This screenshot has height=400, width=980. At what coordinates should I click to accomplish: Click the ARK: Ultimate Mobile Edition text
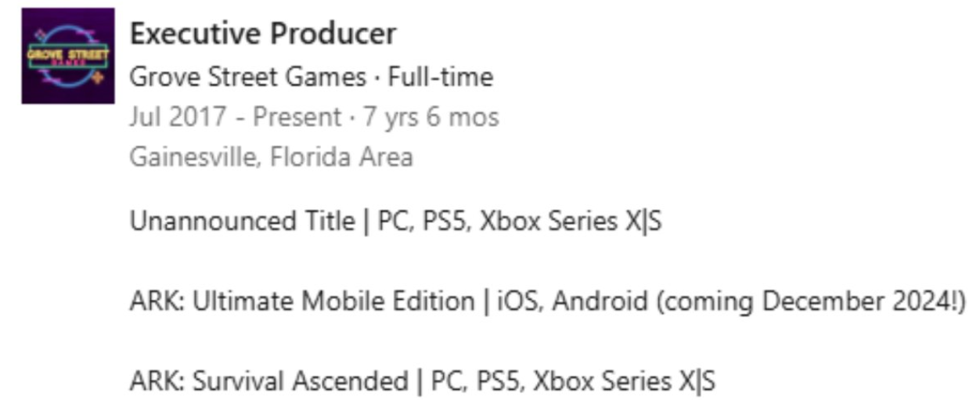(x=301, y=301)
